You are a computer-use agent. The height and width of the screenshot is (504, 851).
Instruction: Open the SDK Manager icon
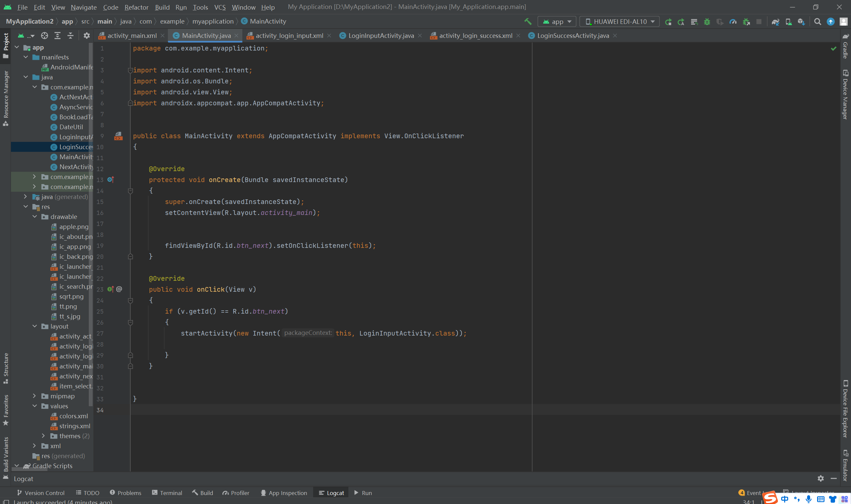coord(801,22)
